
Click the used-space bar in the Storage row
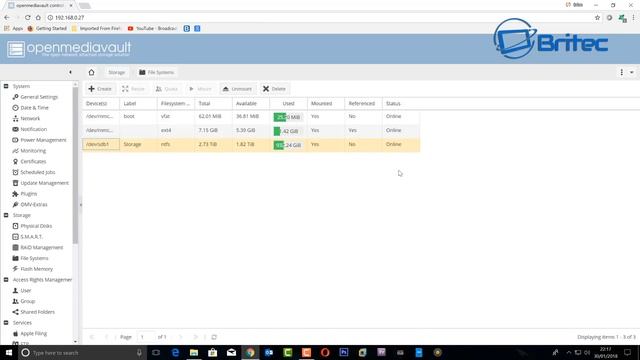click(x=288, y=145)
